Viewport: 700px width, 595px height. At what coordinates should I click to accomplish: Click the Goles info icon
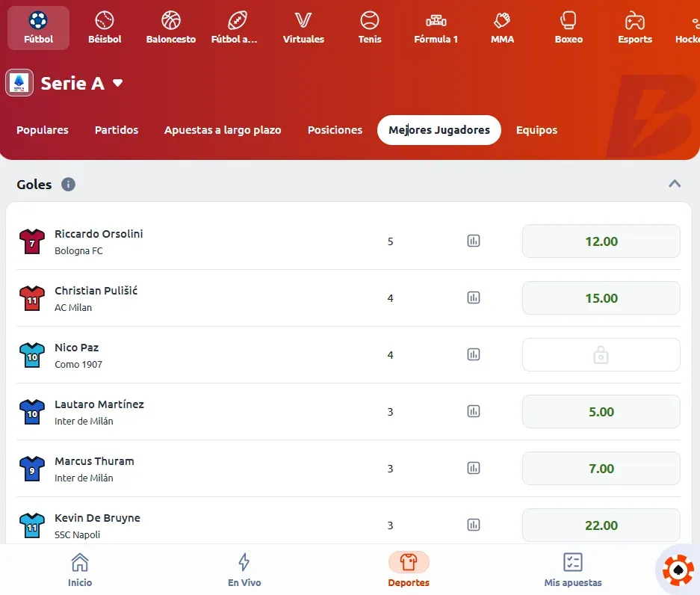click(68, 185)
